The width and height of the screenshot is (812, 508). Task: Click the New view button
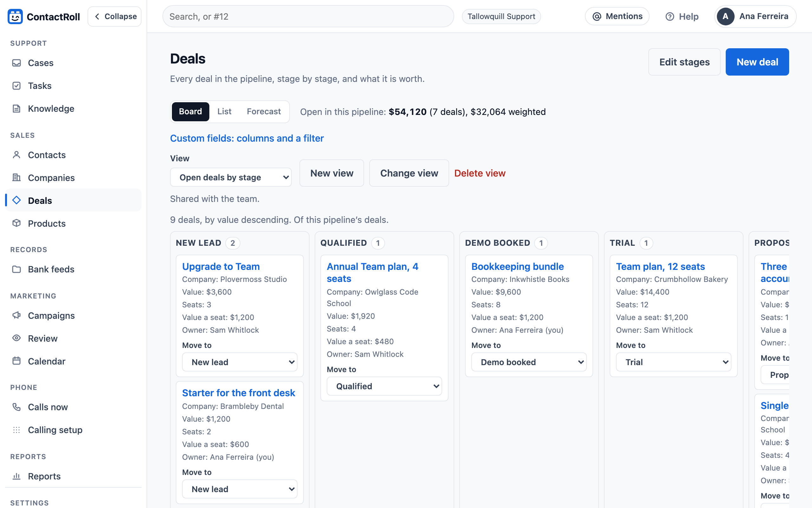coord(331,173)
